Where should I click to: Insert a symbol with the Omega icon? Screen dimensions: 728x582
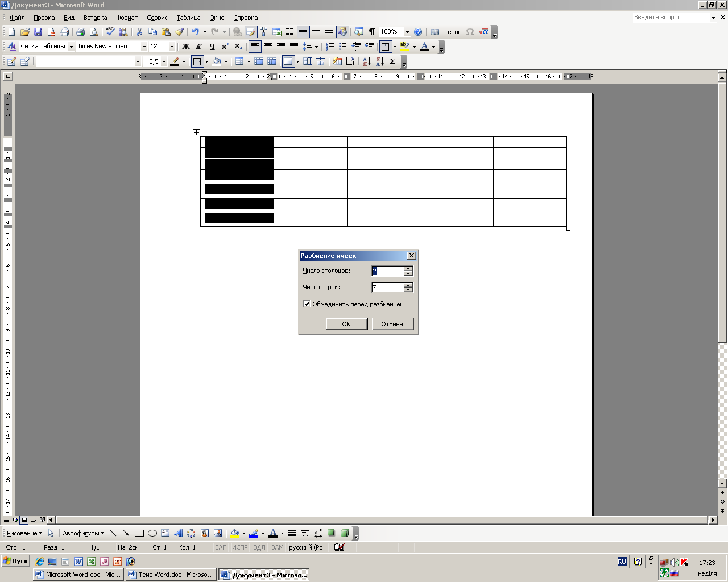(470, 32)
